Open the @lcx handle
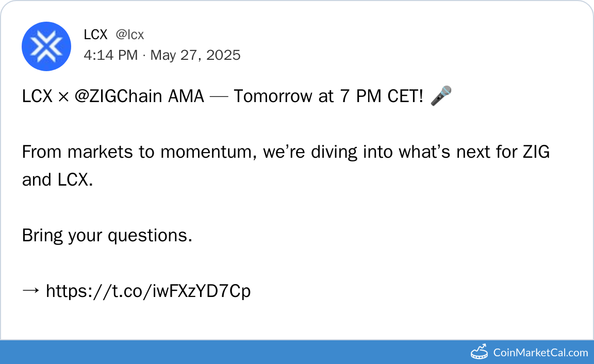The width and height of the screenshot is (594, 364). pyautogui.click(x=129, y=35)
